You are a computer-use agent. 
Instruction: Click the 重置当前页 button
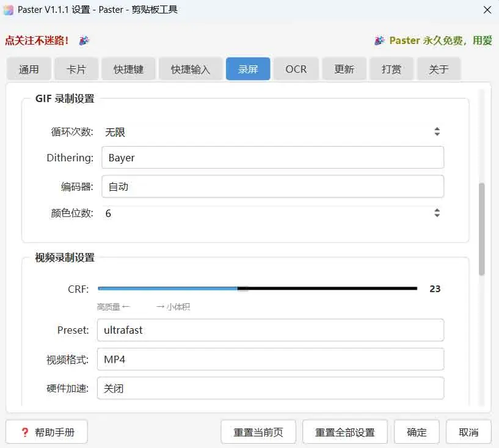coord(258,432)
